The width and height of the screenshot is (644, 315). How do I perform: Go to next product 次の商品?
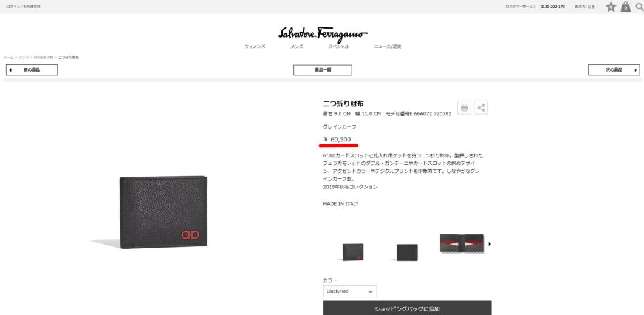coord(614,70)
